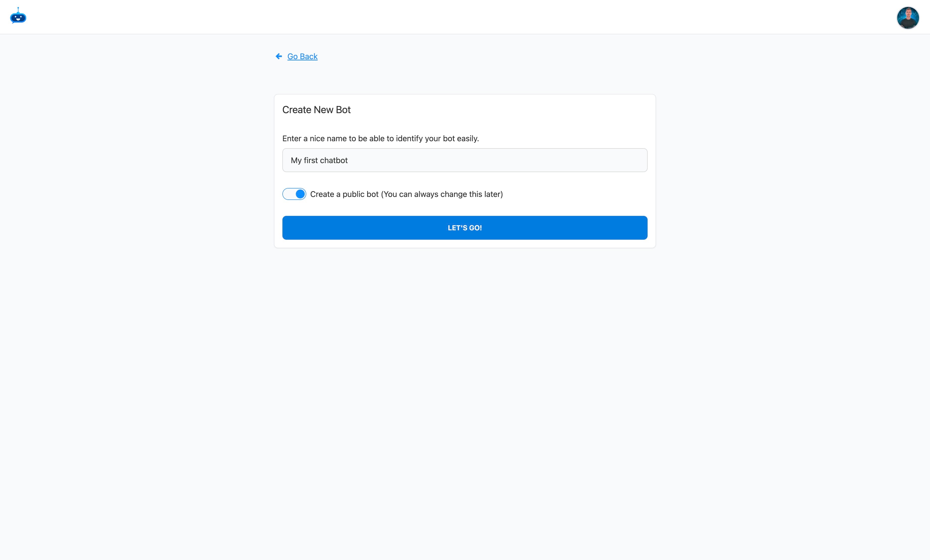Navigate back using the underlined Go Back text
Screen dimensions: 930x560
(x=302, y=56)
